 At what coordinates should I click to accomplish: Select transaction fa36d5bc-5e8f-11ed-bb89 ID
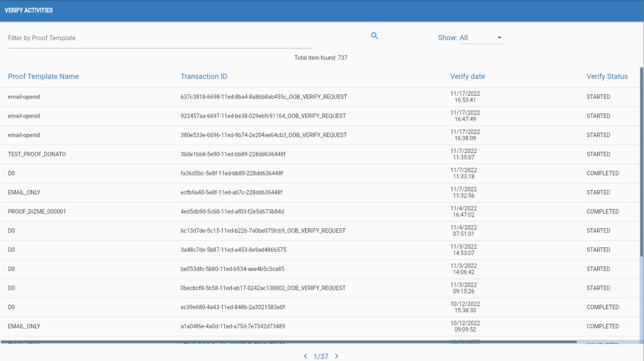(x=232, y=173)
